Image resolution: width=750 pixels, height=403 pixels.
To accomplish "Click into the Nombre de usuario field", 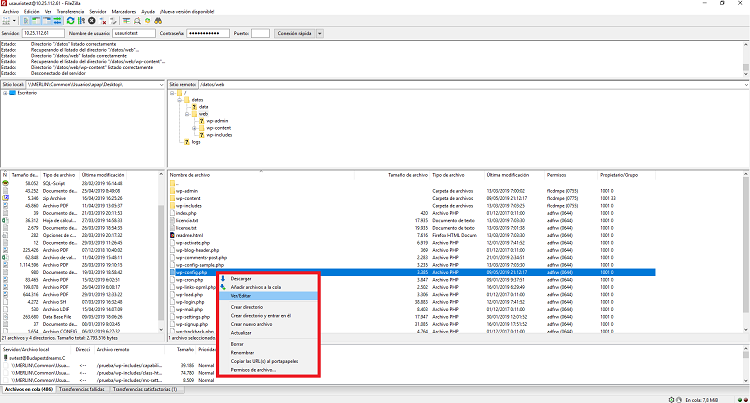I will [134, 33].
